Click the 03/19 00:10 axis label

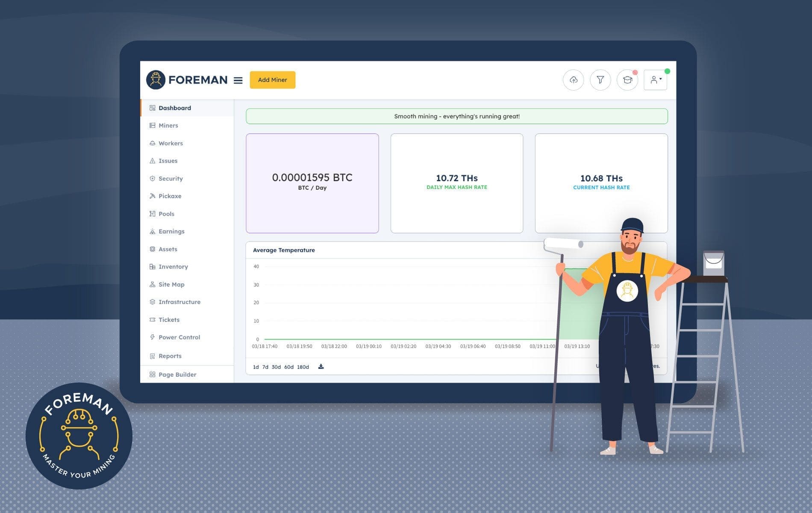click(x=369, y=346)
